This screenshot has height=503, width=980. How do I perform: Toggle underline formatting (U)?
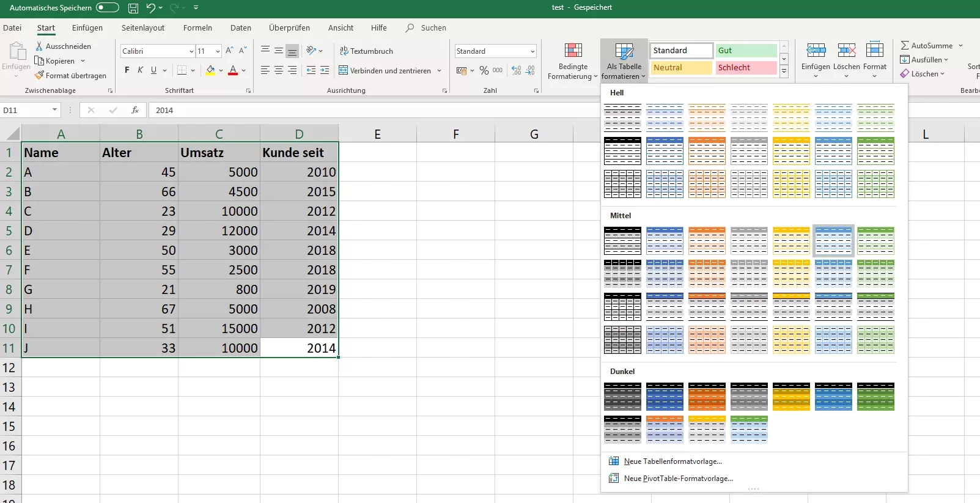click(153, 70)
